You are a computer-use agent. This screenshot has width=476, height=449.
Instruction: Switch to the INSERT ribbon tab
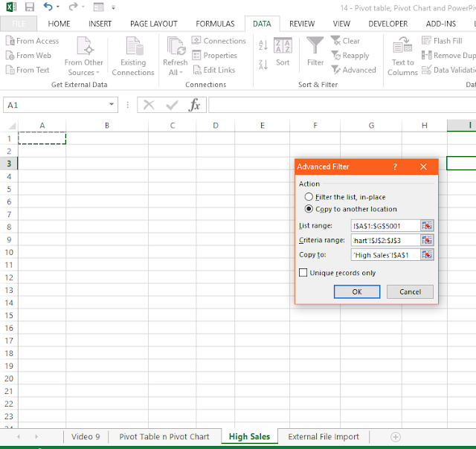[x=100, y=24]
